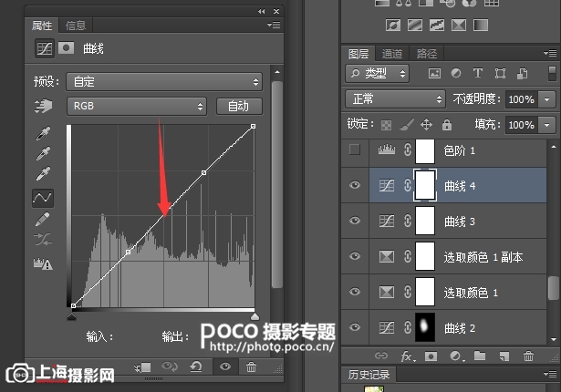Viewport: 561px width, 392px height.
Task: Hide the 曲线 2 layer
Action: click(355, 327)
